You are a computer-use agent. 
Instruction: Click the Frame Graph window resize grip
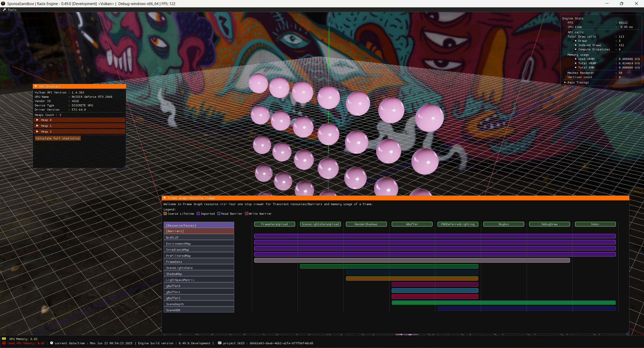627,332
